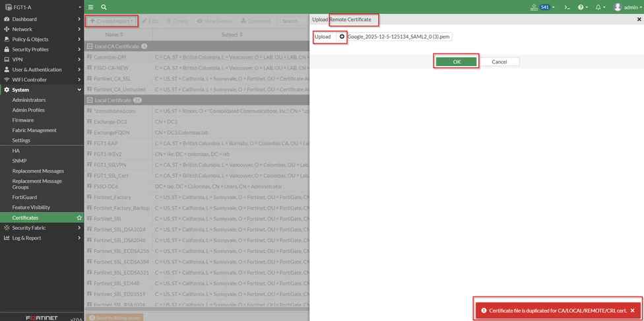Screen dimensions: 644x321
Task: Expand User & Authentication menu
Action: pyautogui.click(x=79, y=69)
